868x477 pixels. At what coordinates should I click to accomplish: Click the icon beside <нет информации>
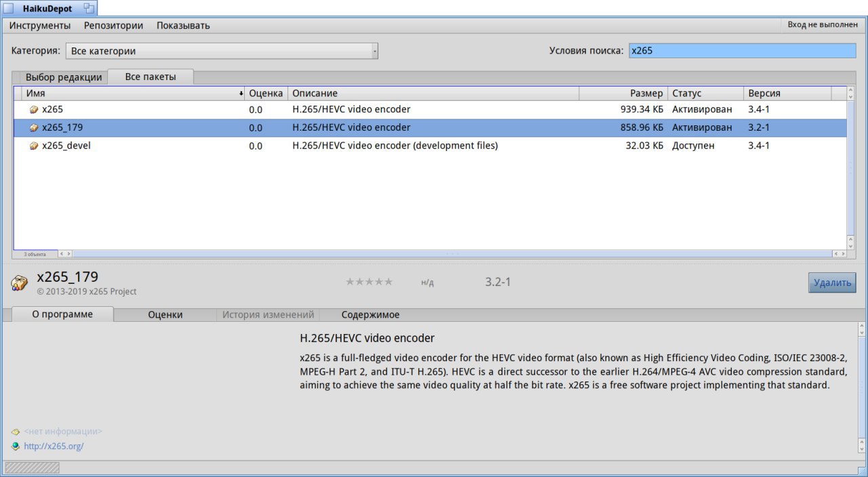pos(16,432)
